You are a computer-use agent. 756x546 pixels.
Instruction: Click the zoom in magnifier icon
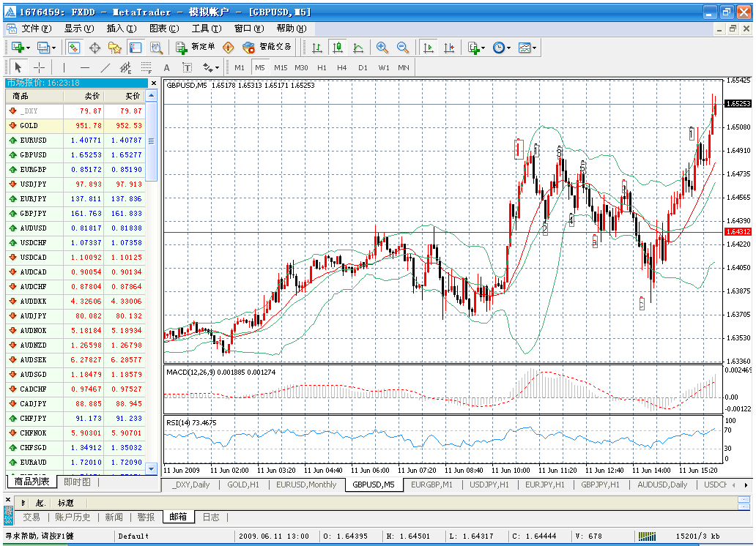click(x=382, y=48)
